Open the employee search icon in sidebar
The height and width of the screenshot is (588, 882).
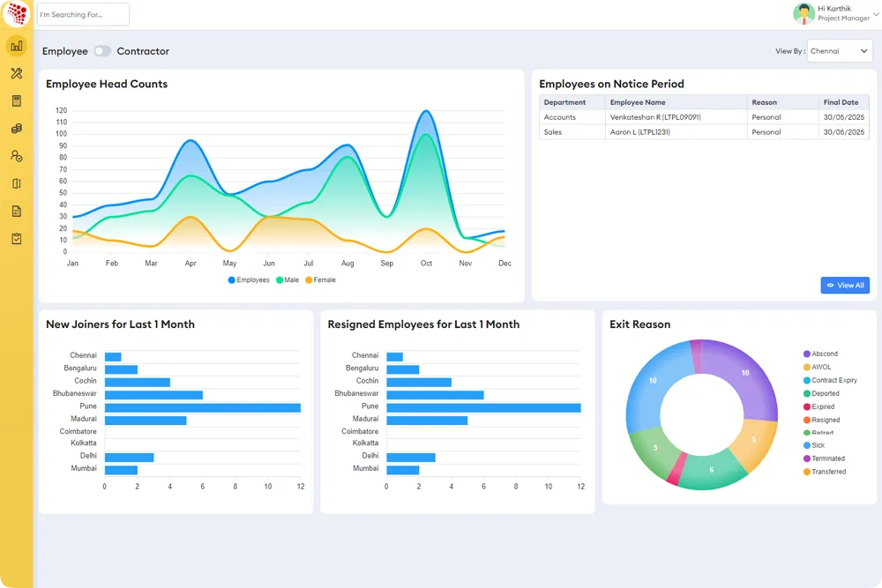16,156
